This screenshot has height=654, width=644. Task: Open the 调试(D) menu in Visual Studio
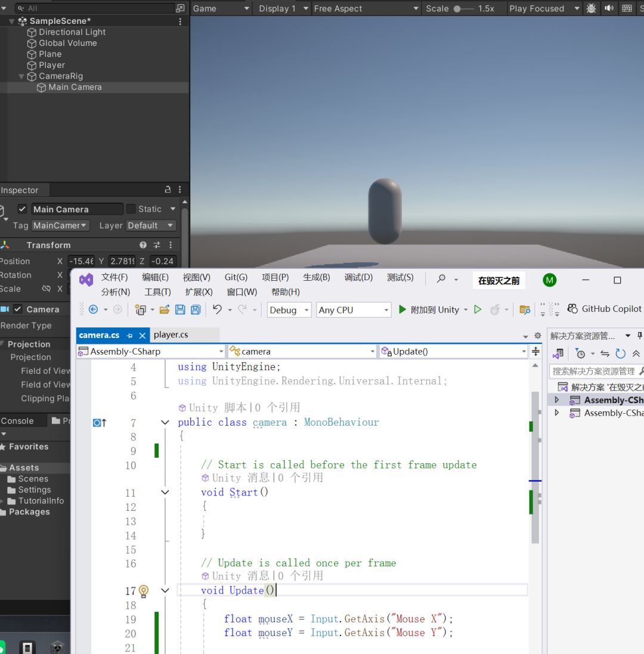point(358,277)
